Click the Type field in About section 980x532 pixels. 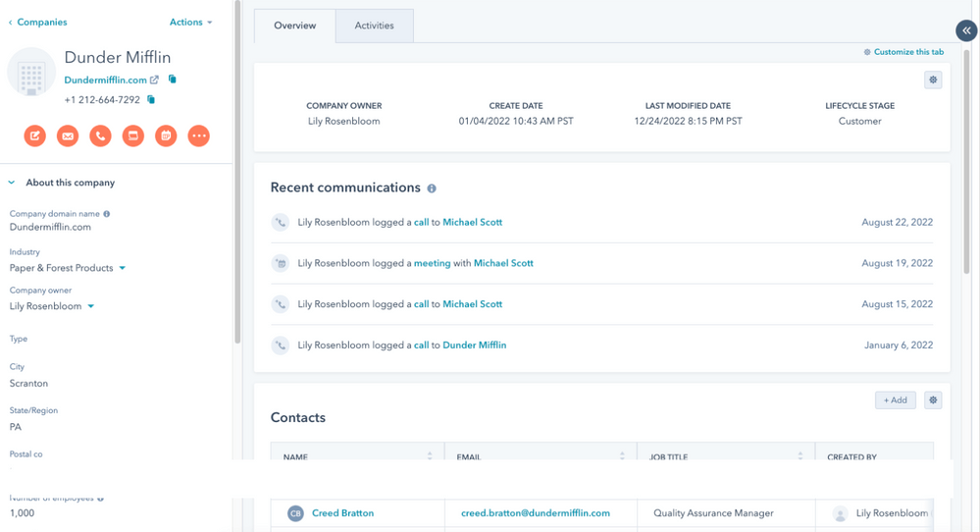pyautogui.click(x=18, y=339)
